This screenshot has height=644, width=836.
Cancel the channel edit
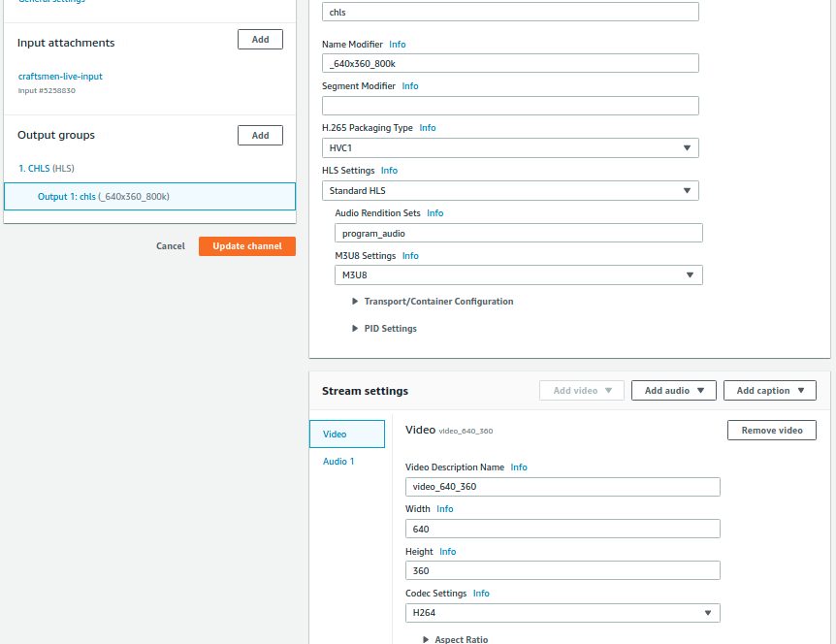pos(171,246)
